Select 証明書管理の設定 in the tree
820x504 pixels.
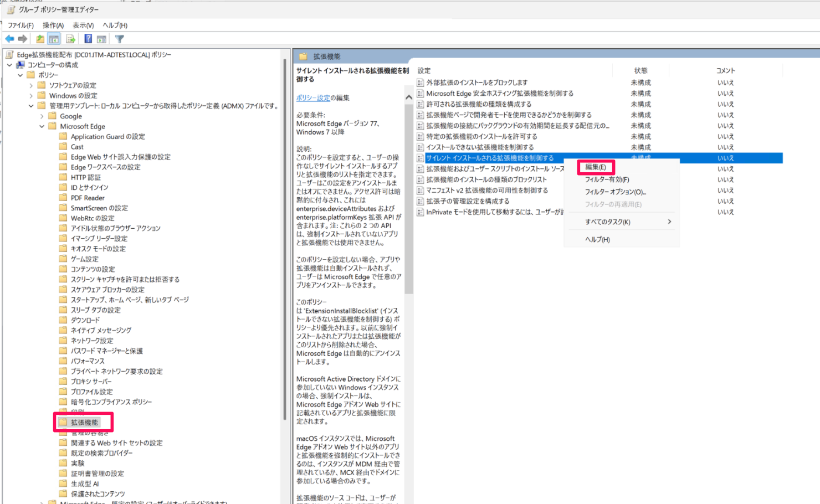click(x=98, y=474)
